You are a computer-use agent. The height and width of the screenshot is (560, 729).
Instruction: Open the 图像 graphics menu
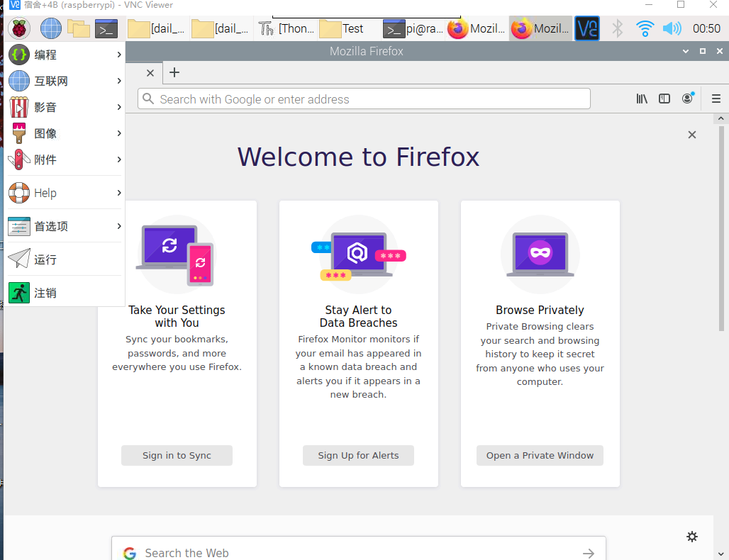pyautogui.click(x=65, y=133)
